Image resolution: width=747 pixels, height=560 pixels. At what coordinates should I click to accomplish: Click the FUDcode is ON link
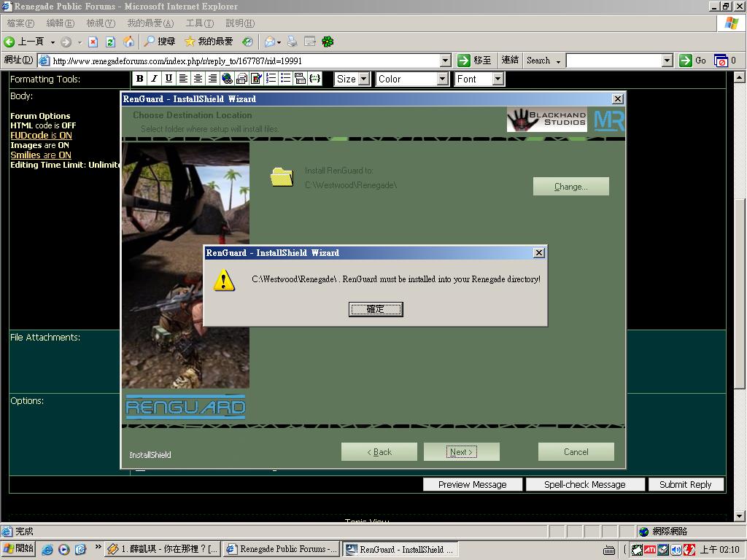click(41, 135)
